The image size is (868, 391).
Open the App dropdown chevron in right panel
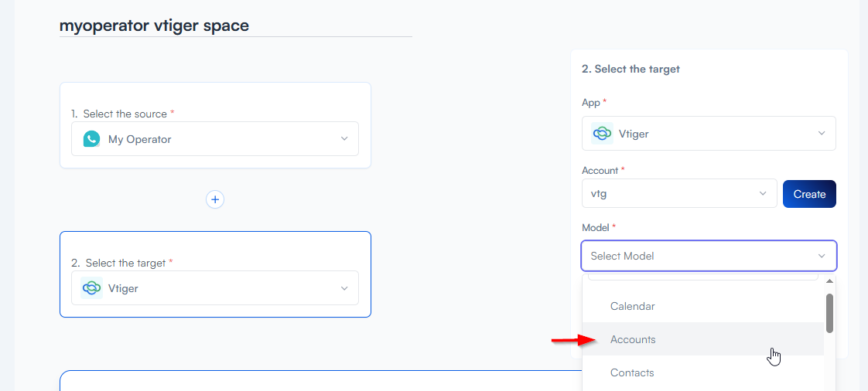coord(822,134)
